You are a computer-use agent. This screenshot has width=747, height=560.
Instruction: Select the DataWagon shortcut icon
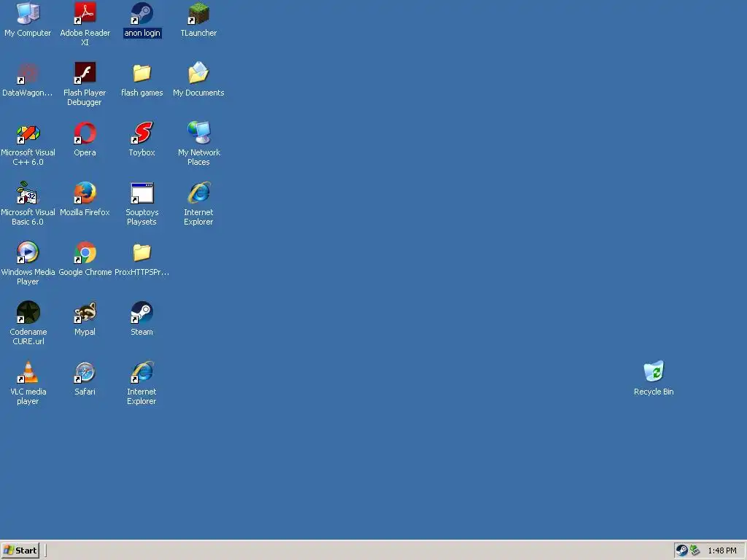[28, 74]
